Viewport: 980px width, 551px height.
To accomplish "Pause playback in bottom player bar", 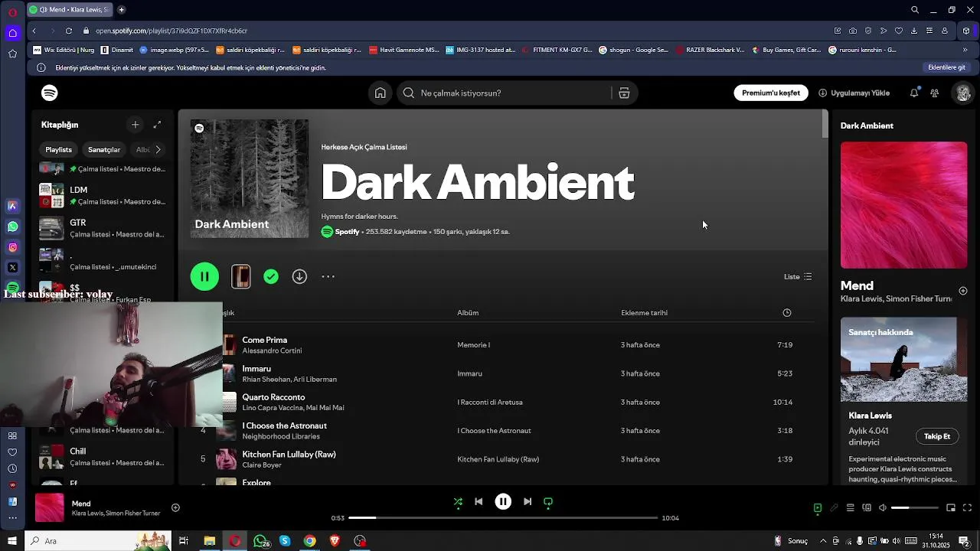I will pos(503,502).
